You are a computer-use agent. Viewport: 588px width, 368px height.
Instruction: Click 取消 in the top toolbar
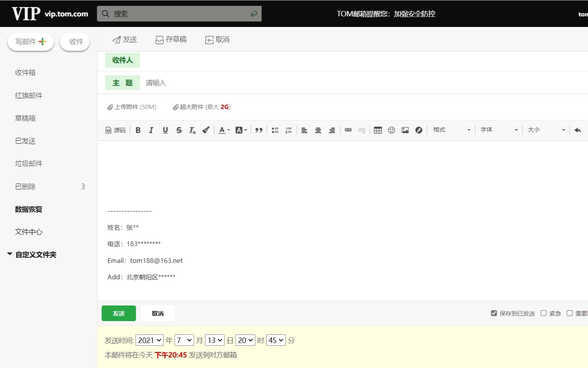pyautogui.click(x=217, y=39)
